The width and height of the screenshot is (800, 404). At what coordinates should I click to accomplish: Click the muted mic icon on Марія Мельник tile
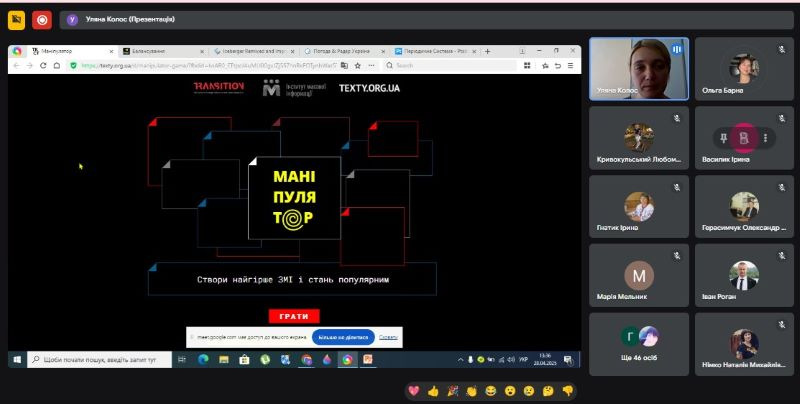tap(677, 256)
